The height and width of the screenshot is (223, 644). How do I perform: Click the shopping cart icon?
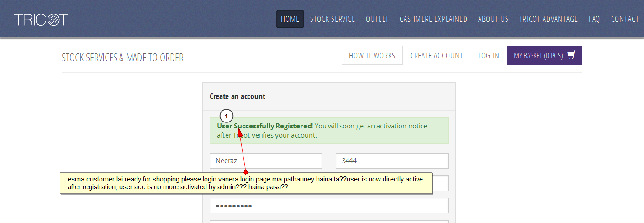coord(571,55)
